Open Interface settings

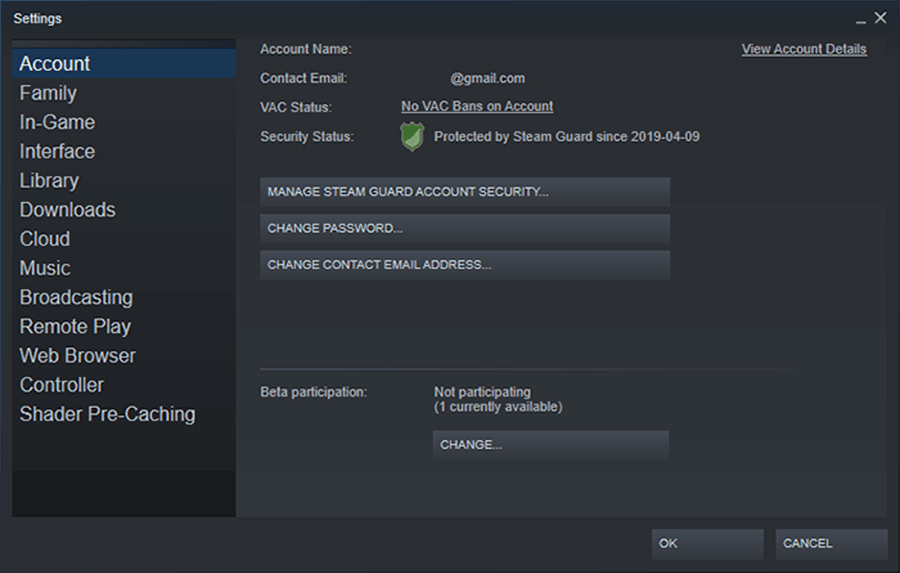point(123,152)
